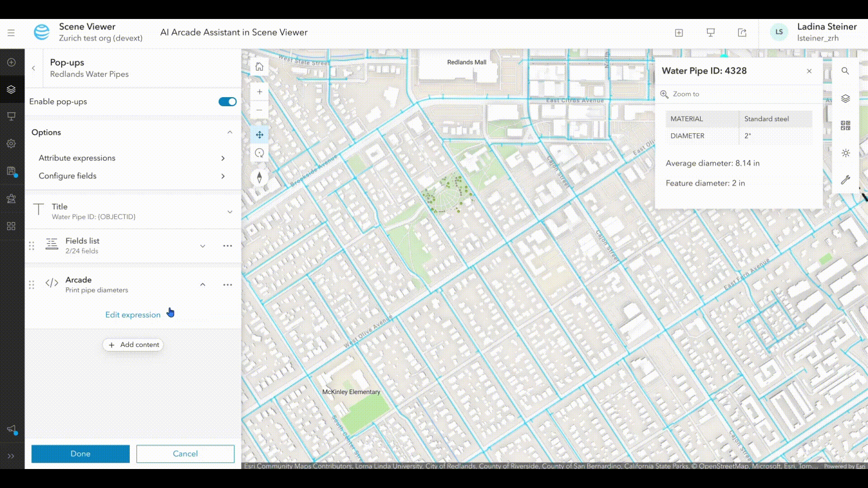Open the scene tools wrench icon
Screen dimensions: 868x488
(x=845, y=180)
